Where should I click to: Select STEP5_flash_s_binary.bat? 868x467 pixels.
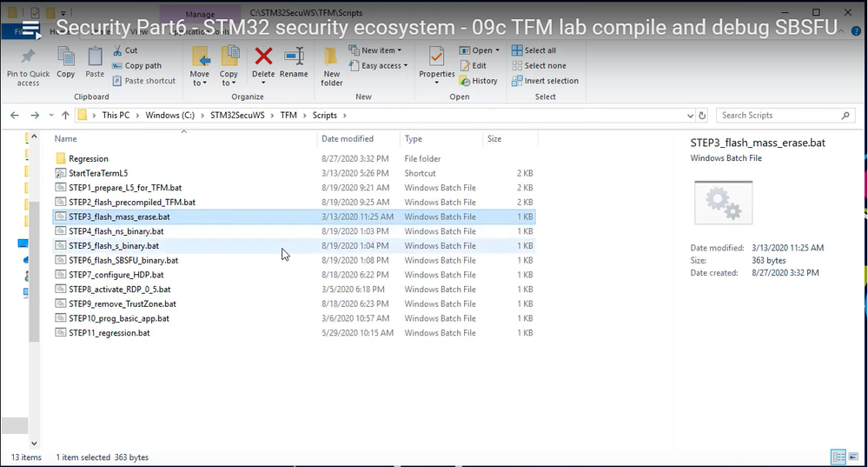point(294,245)
